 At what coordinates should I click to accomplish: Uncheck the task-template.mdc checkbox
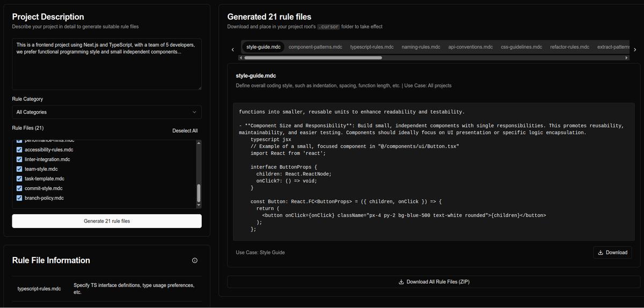click(20, 179)
